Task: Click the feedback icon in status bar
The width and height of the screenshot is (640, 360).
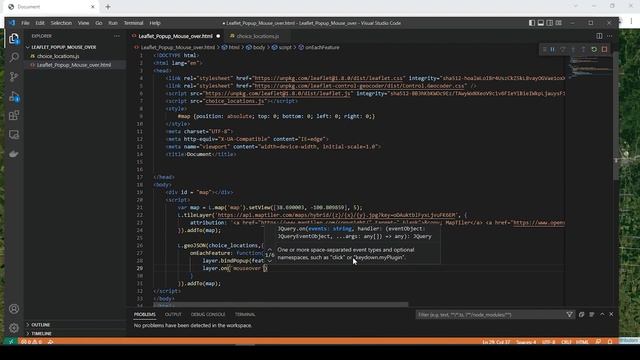Action: [598, 342]
